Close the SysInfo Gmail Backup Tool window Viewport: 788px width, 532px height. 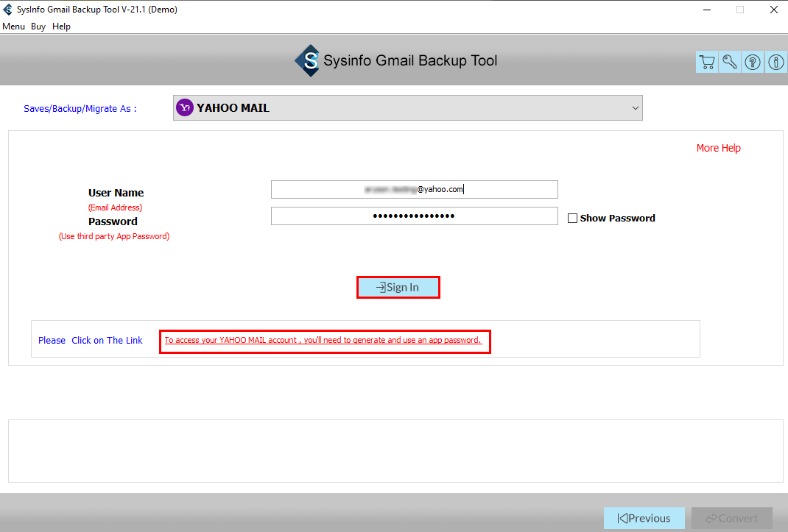[774, 10]
